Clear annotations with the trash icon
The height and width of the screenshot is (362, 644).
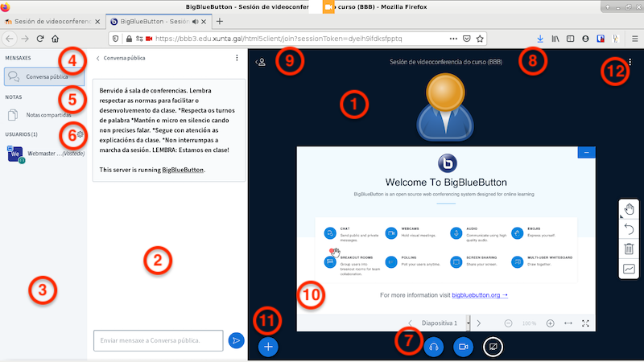click(630, 249)
